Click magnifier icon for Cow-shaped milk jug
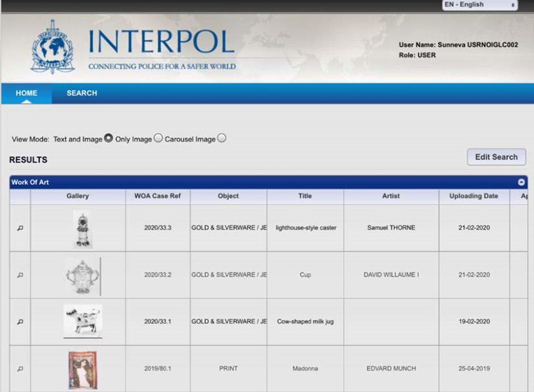The width and height of the screenshot is (534, 392). 20,322
